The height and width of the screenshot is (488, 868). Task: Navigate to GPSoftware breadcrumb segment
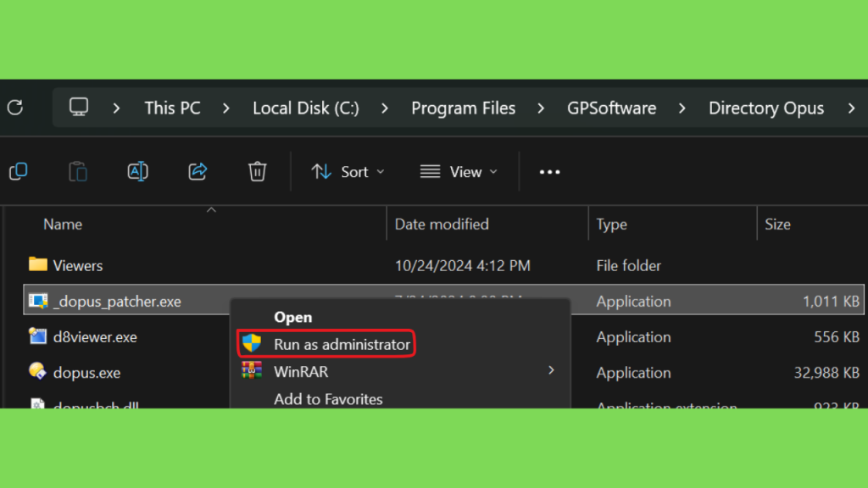coord(612,108)
